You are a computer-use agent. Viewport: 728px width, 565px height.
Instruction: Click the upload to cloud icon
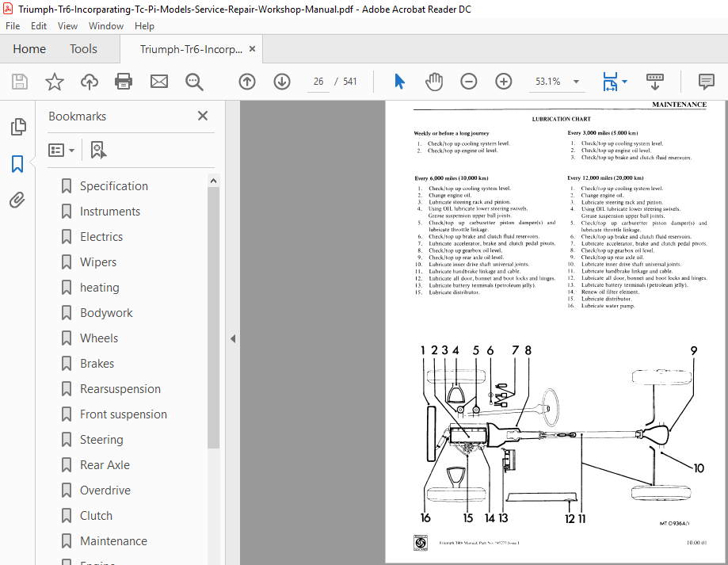[90, 82]
